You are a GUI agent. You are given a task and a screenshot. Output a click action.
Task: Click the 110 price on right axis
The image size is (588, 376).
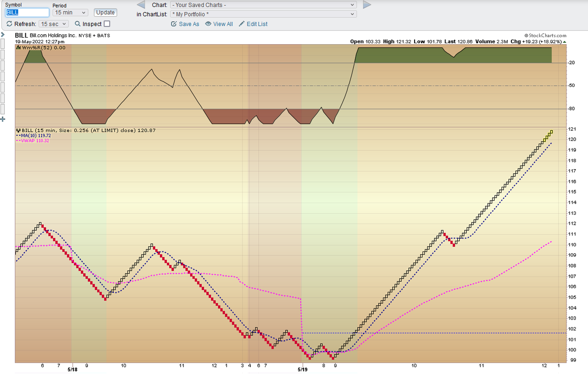572,245
